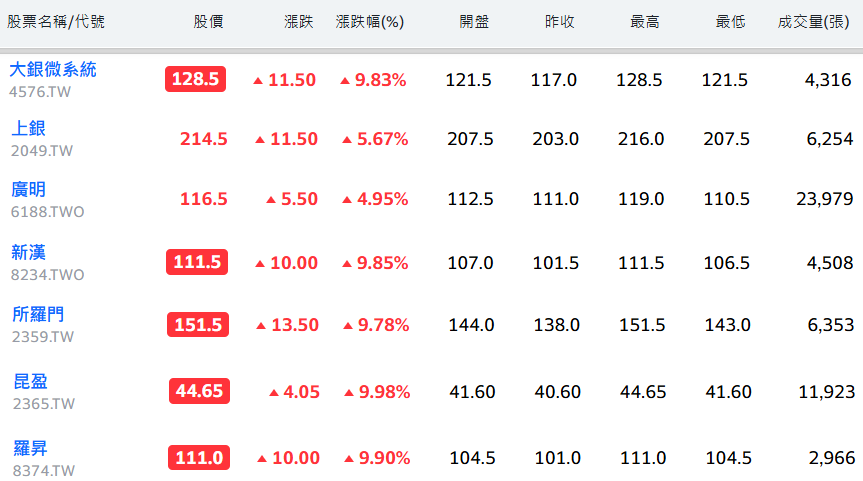Sort by 成交量(張) column header
The image size is (863, 481).
pyautogui.click(x=813, y=22)
